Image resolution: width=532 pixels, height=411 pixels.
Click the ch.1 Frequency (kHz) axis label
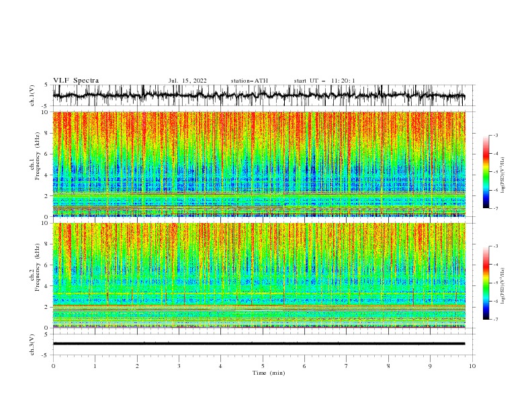(35, 156)
